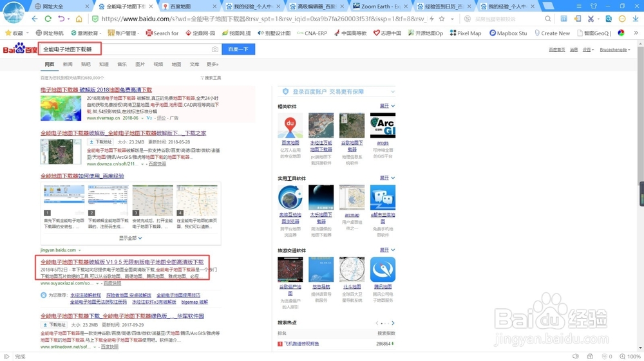Open the 电子地图下载器 破解版 2018 ad link
Viewport: 644px width, 361px height.
[96, 90]
